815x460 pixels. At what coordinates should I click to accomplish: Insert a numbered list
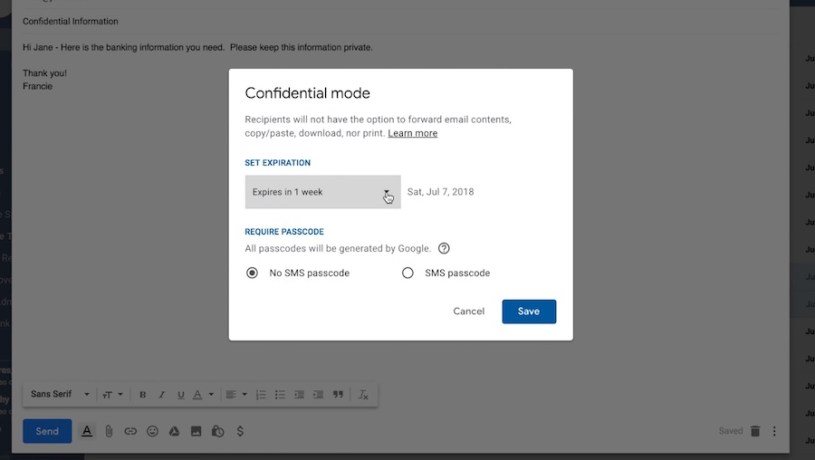pyautogui.click(x=261, y=395)
